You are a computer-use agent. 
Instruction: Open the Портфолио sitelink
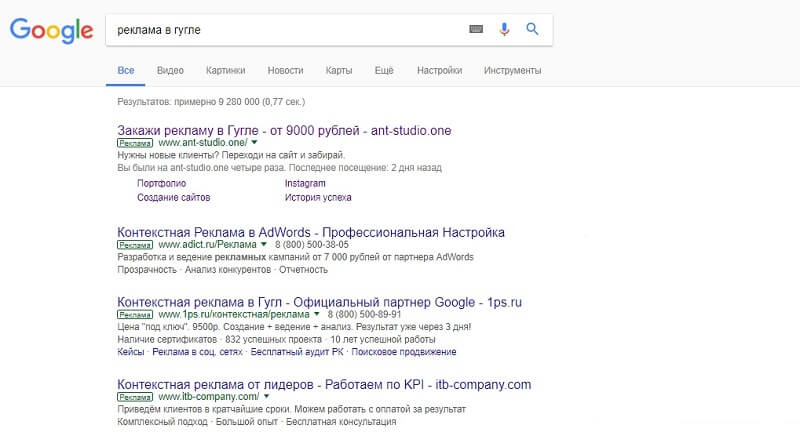click(x=160, y=183)
